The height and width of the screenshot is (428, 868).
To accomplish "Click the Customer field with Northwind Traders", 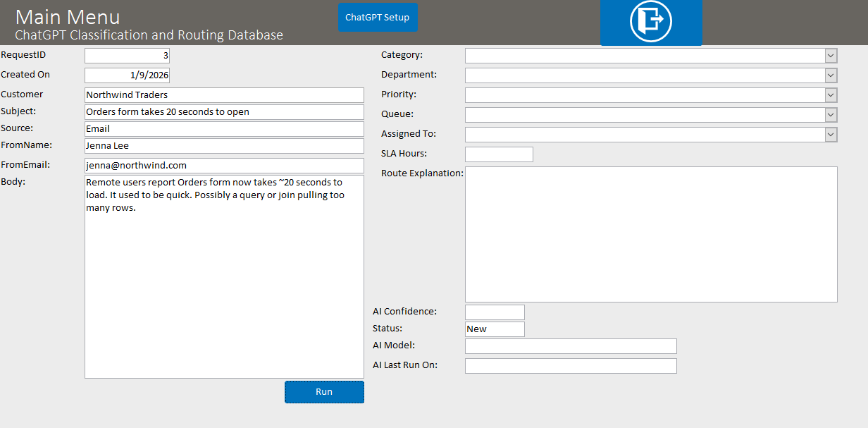I will 224,95.
